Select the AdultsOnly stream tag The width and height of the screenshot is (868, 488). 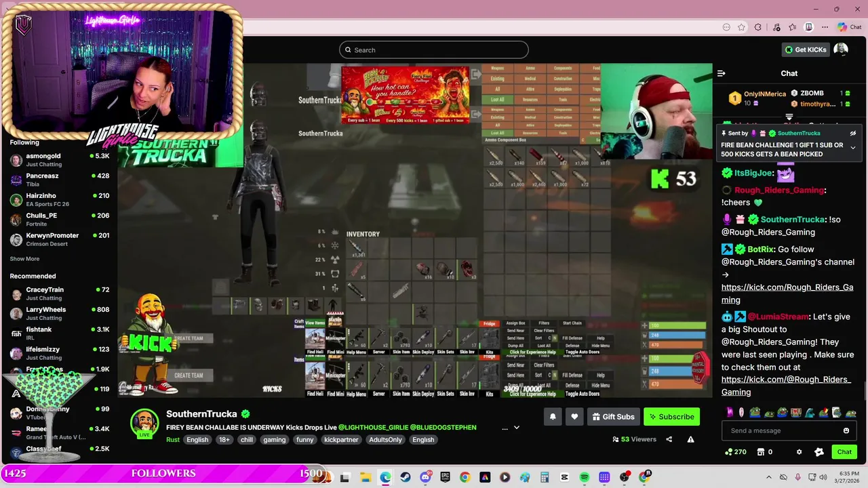pyautogui.click(x=386, y=439)
